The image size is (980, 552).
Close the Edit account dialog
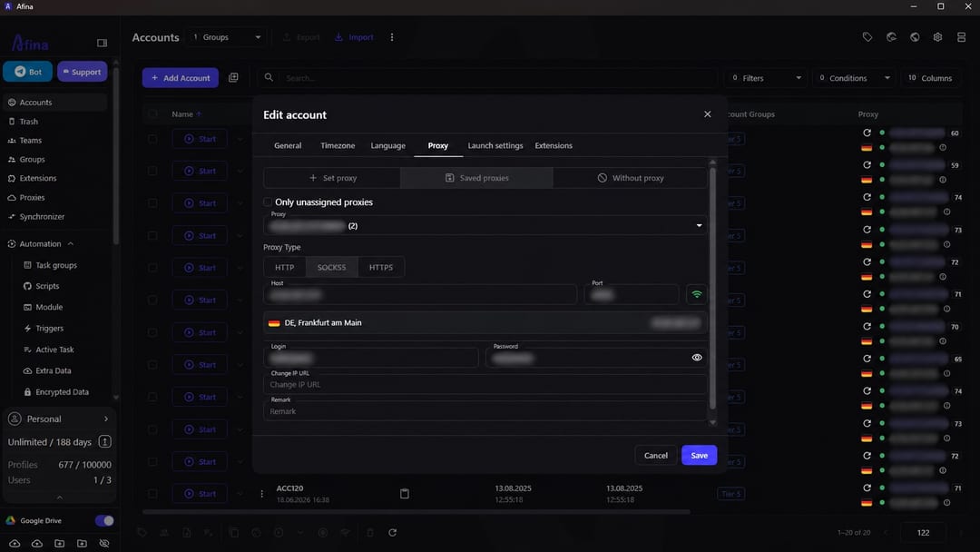click(708, 114)
